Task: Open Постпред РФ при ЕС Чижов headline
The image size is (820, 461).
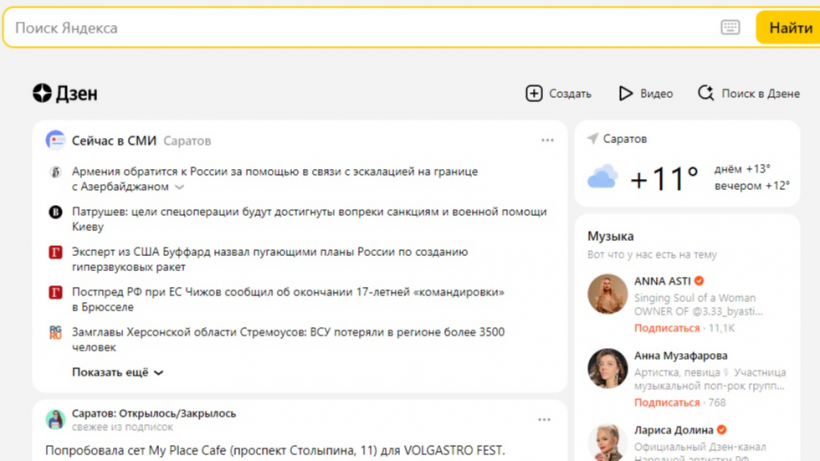Action: point(288,299)
